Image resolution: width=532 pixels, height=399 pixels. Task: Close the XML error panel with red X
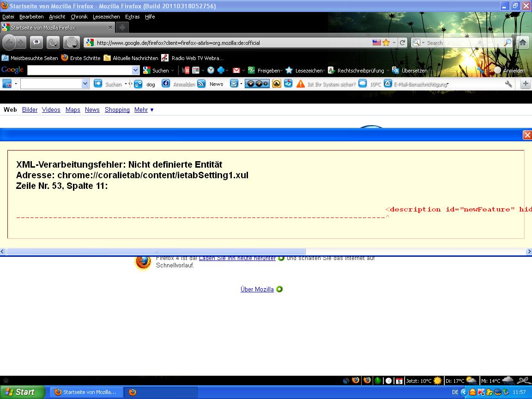tap(527, 135)
